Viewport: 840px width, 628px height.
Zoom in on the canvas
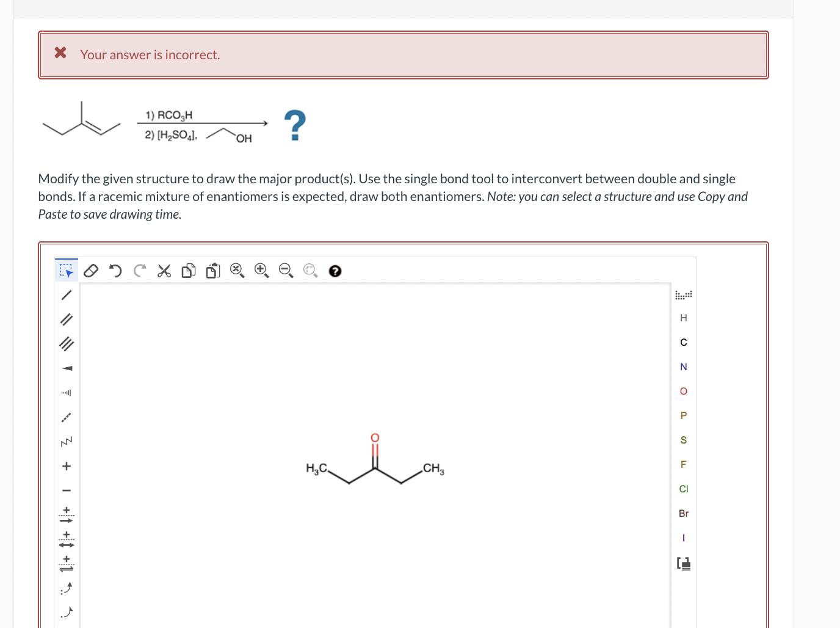click(261, 270)
